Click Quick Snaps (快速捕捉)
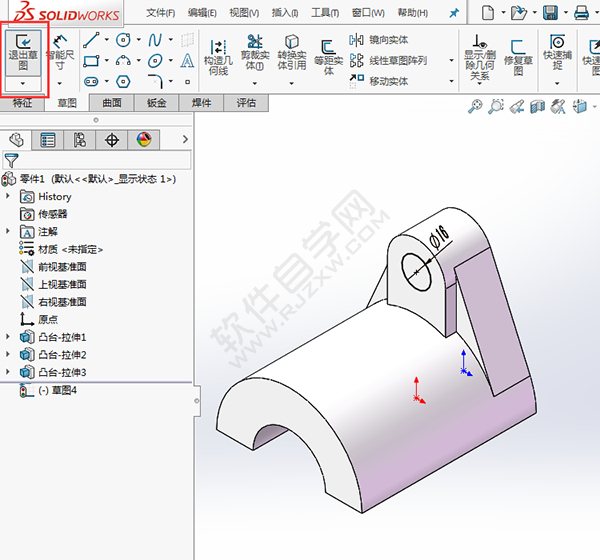Image resolution: width=600 pixels, height=560 pixels. 557,53
